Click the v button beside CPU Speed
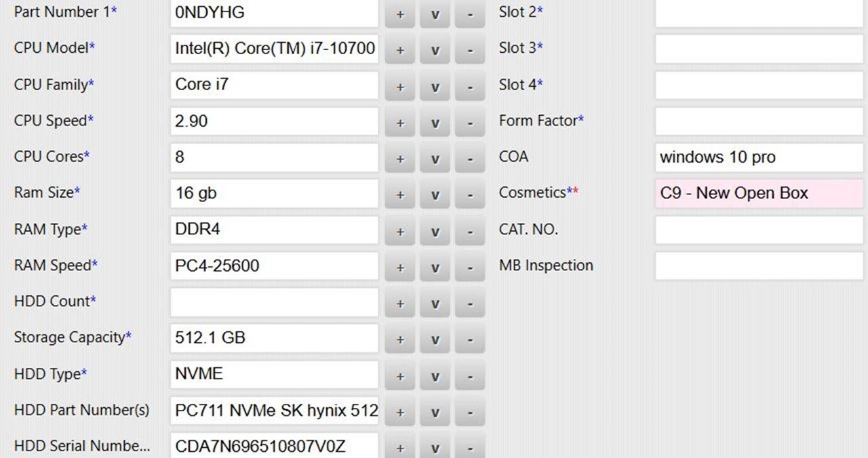Screen dimensions: 868x458 [435, 123]
